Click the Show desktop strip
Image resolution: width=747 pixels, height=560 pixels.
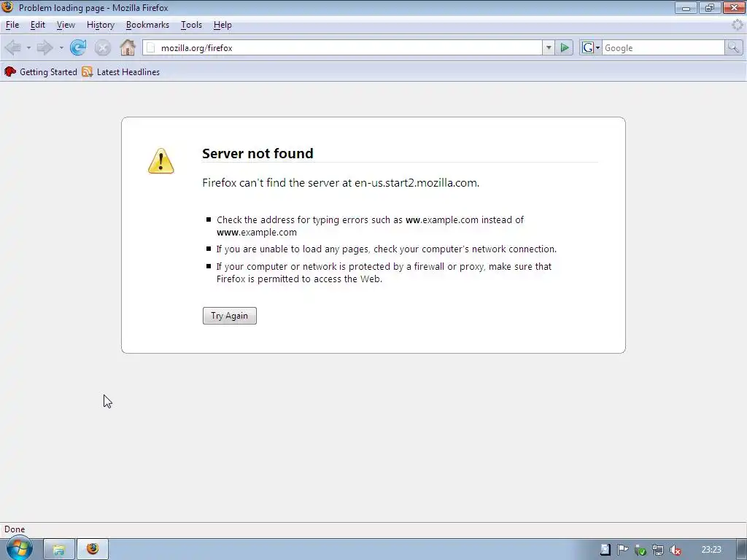click(742, 550)
